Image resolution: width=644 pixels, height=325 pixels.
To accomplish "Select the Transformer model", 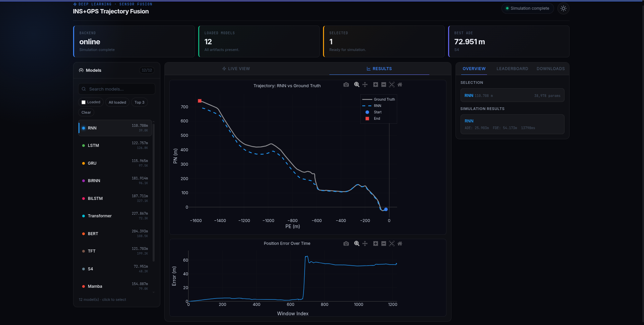I will tap(115, 216).
